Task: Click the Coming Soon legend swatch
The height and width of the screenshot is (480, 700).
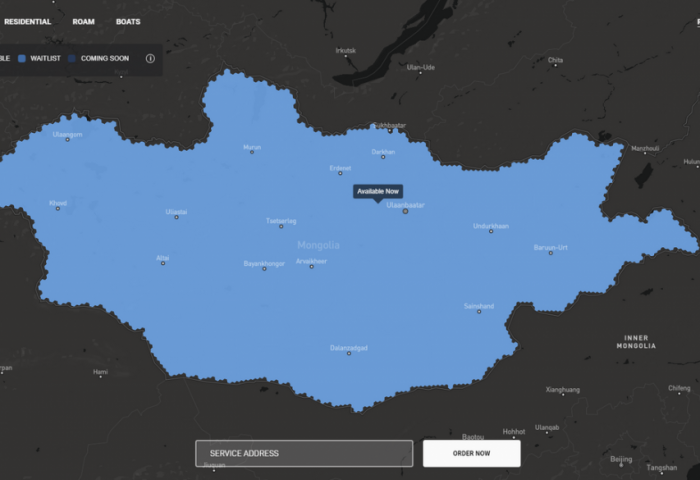Action: pyautogui.click(x=72, y=58)
